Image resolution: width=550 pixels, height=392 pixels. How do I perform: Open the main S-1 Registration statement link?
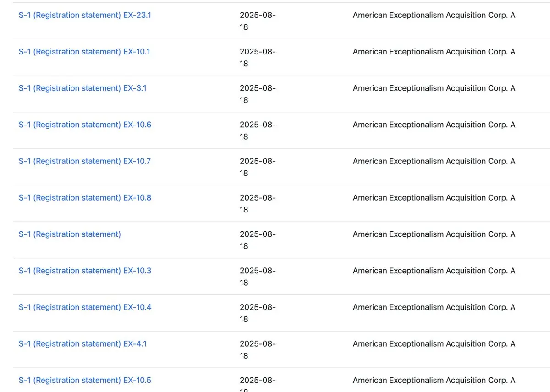click(70, 234)
